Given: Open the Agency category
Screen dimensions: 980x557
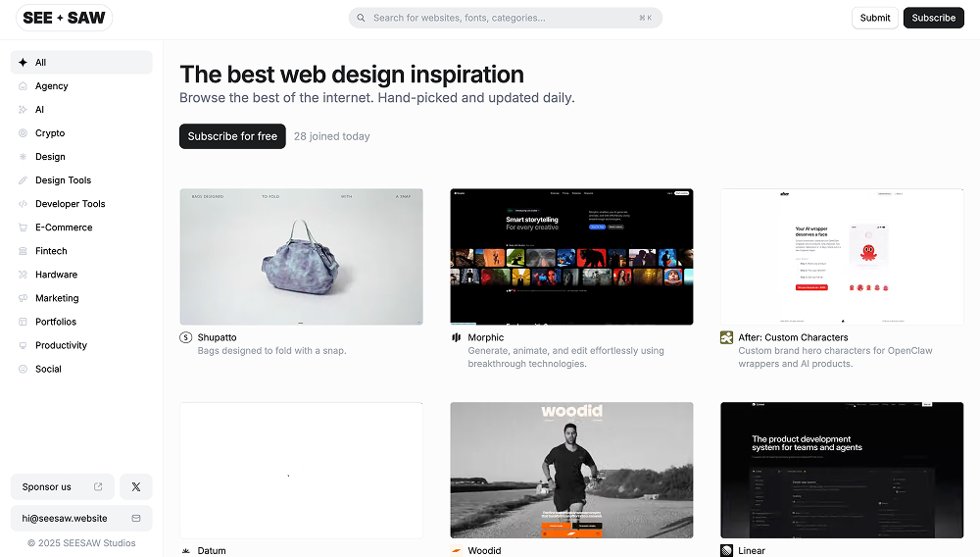Looking at the screenshot, I should tap(52, 86).
